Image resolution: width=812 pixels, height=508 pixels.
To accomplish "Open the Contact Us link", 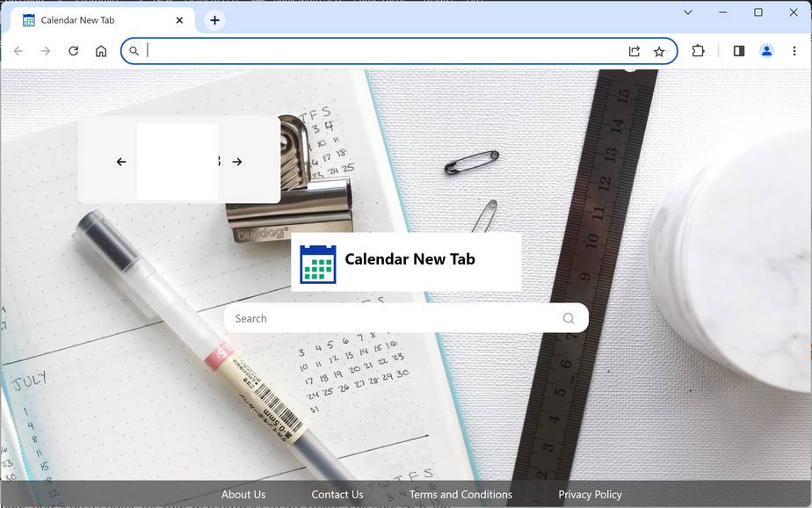I will pos(337,495).
